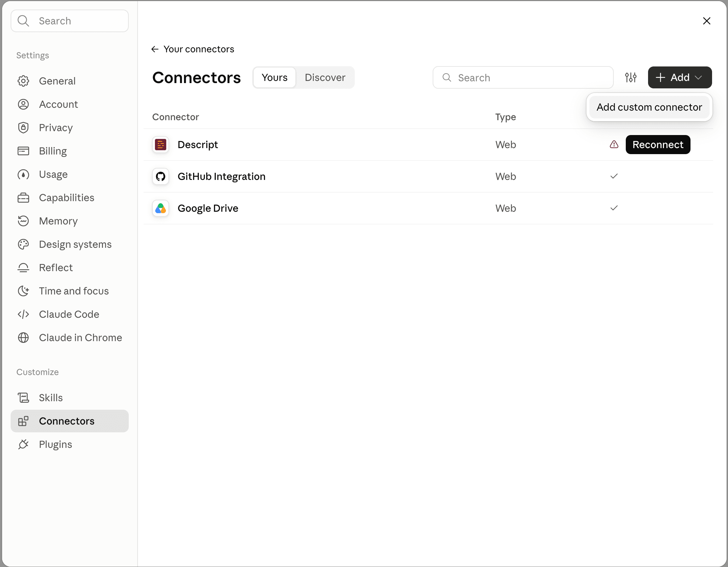728x567 pixels.
Task: Click the Descript warning triangle icon
Action: (614, 144)
